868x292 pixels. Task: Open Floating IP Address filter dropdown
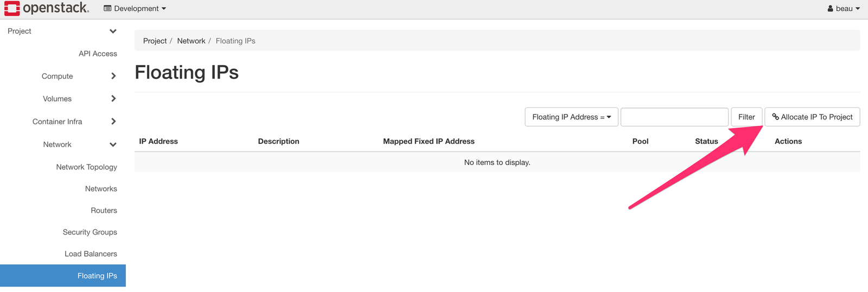click(571, 117)
